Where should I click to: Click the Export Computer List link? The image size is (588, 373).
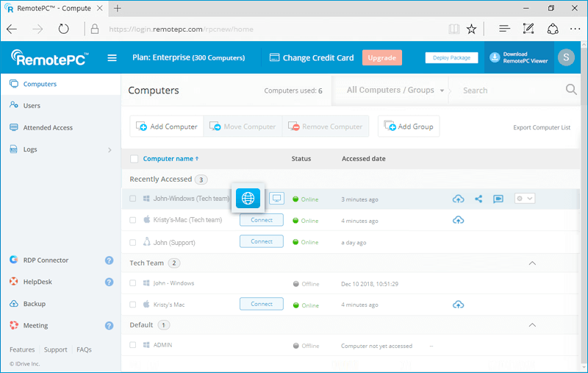541,127
